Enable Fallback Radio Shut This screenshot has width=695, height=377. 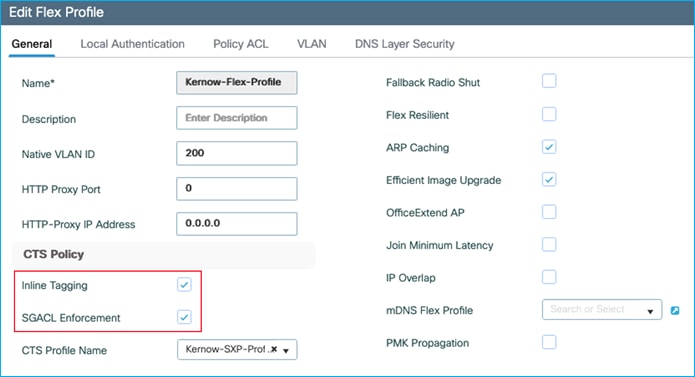point(549,82)
